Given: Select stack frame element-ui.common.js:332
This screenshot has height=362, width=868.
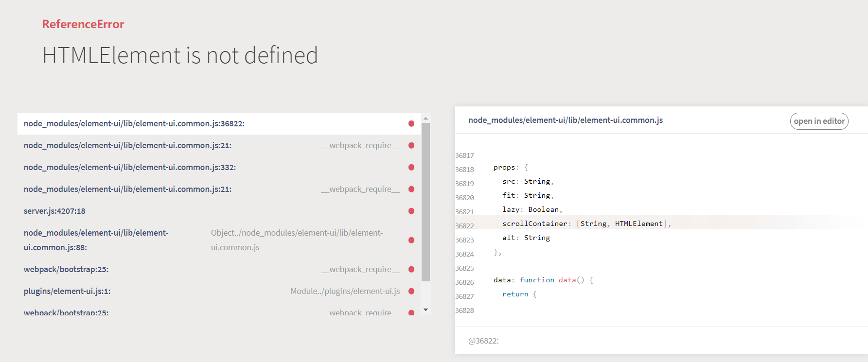Looking at the screenshot, I should pyautogui.click(x=219, y=167).
